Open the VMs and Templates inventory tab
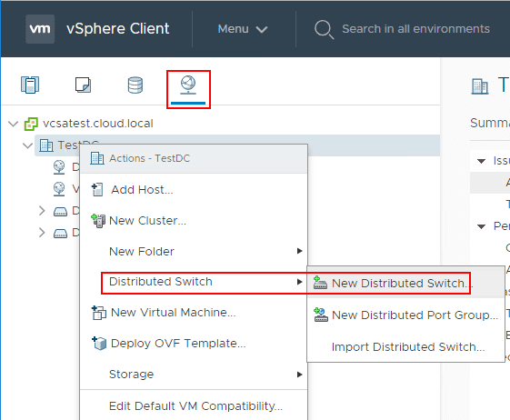The image size is (510, 420). (84, 85)
